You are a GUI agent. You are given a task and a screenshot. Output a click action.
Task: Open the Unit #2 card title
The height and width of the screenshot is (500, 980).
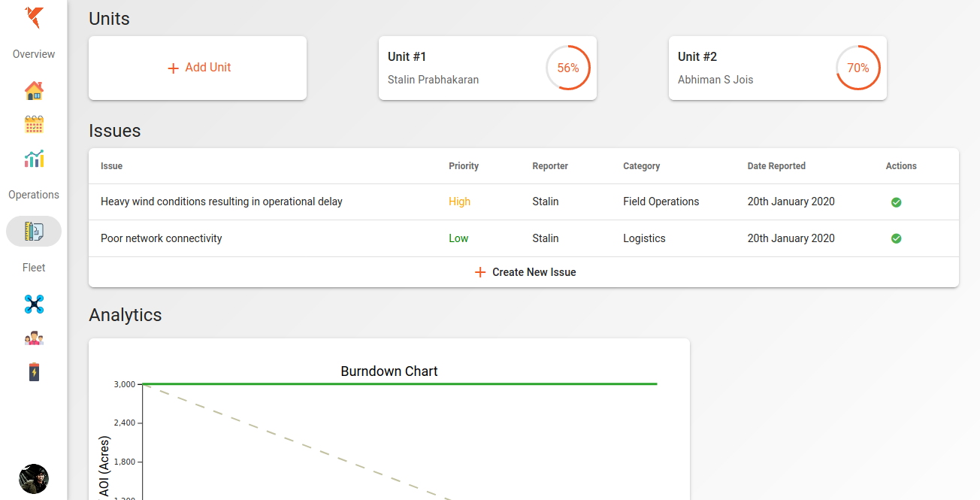click(697, 56)
